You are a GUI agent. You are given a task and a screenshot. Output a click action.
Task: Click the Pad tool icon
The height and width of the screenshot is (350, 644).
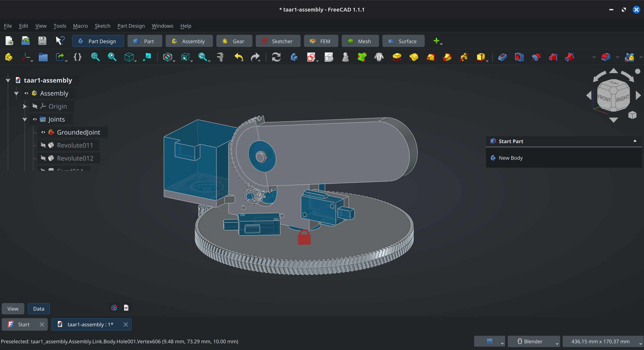tap(397, 57)
